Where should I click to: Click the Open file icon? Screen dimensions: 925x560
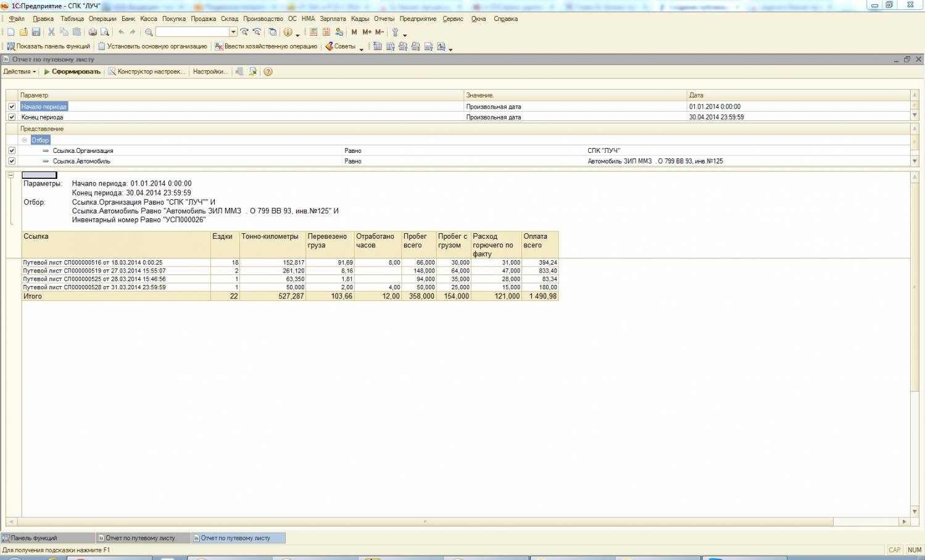(23, 32)
